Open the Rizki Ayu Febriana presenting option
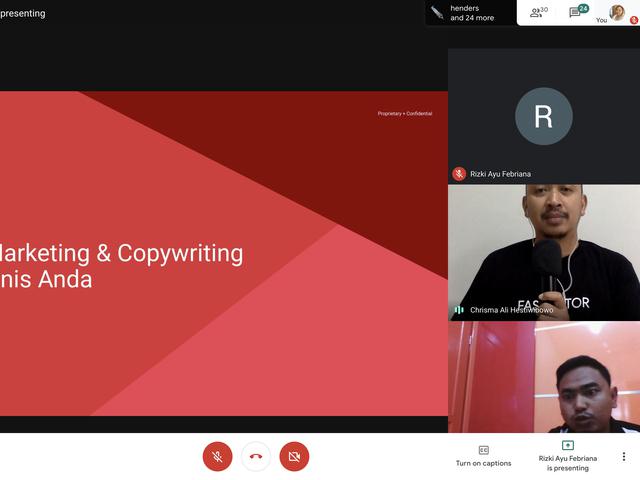Viewport: 640px width, 480px height. [x=567, y=456]
